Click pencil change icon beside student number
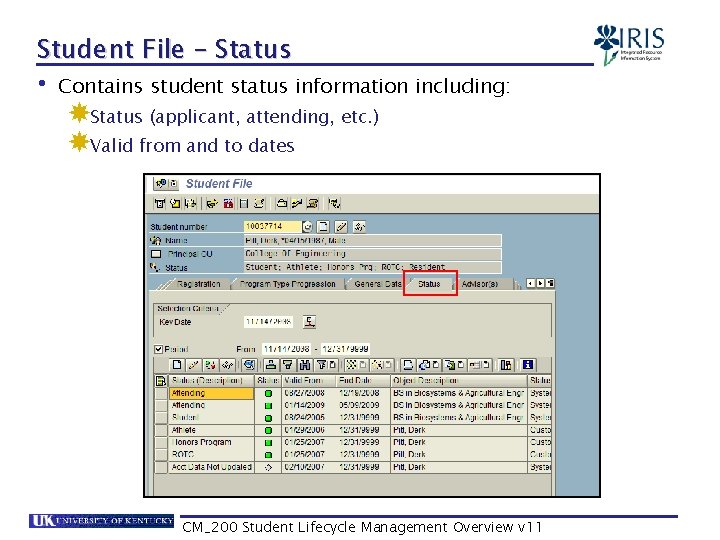Screen dimensions: 720x540 341,226
